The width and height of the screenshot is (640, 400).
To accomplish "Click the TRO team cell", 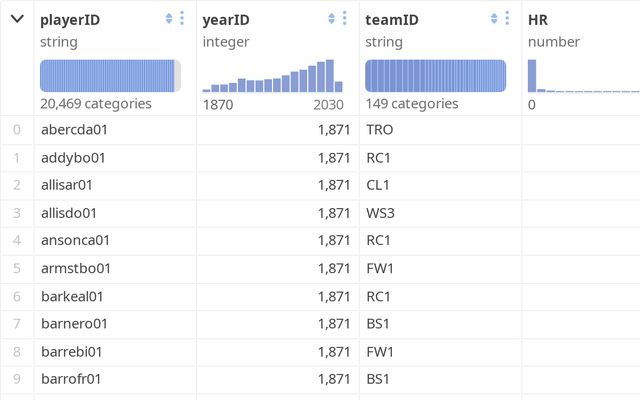I will tap(380, 130).
